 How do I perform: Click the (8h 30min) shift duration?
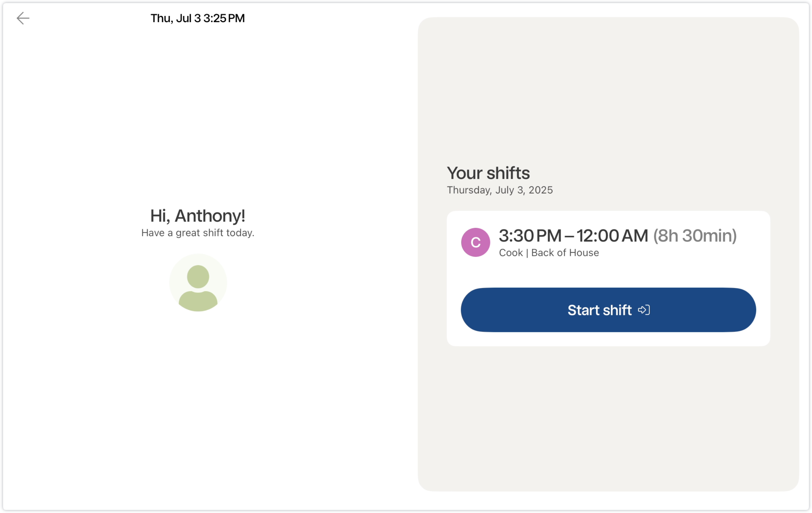click(695, 236)
